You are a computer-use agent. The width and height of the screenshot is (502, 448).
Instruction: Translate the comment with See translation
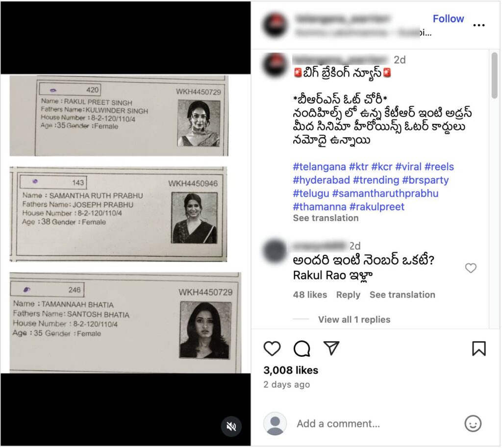402,295
